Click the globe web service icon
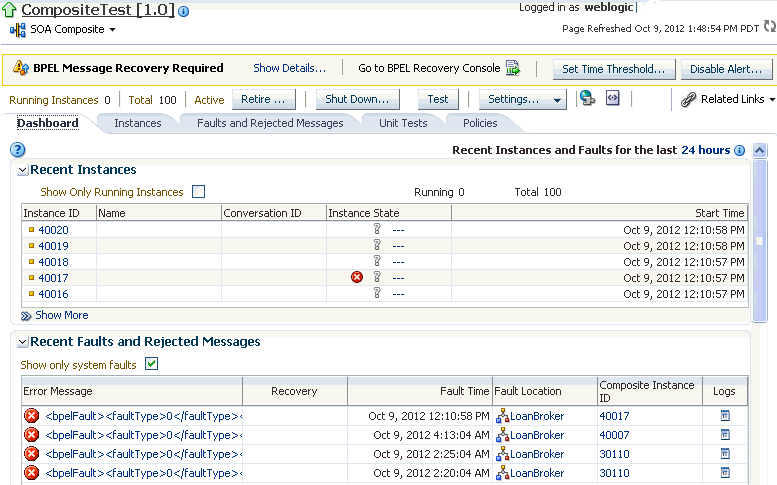The height and width of the screenshot is (485, 777). pyautogui.click(x=588, y=98)
